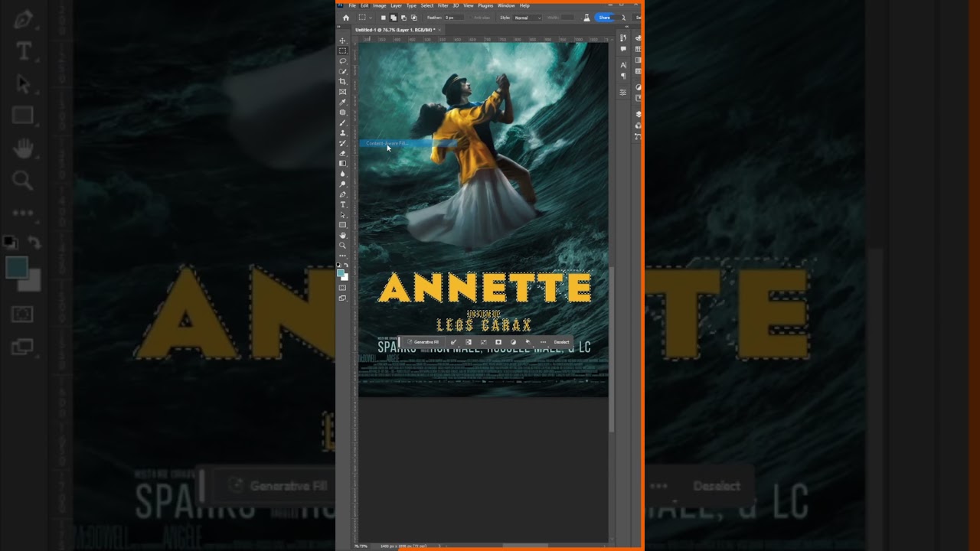The width and height of the screenshot is (980, 551).
Task: Switch to the Untitled-1 document tab
Action: [395, 30]
